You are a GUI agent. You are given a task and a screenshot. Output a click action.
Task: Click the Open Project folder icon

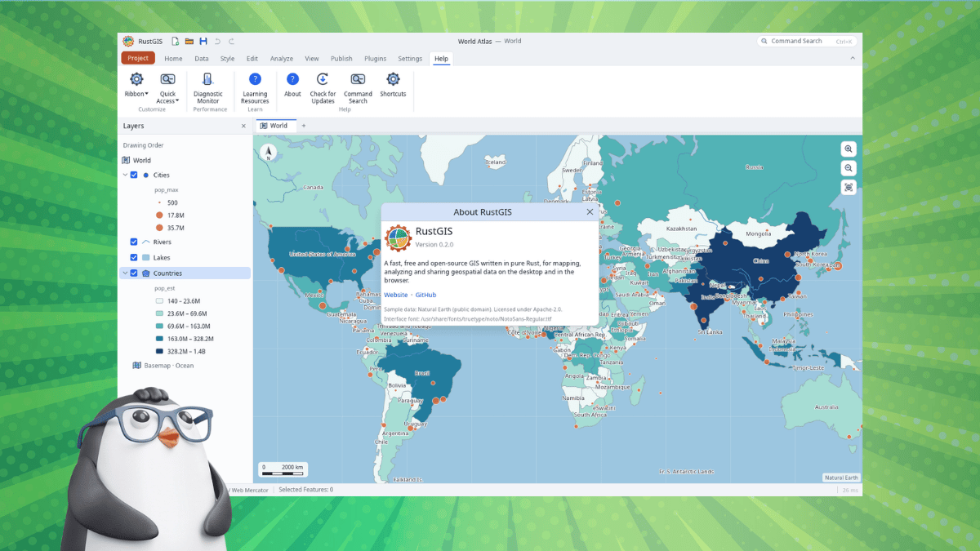[189, 41]
